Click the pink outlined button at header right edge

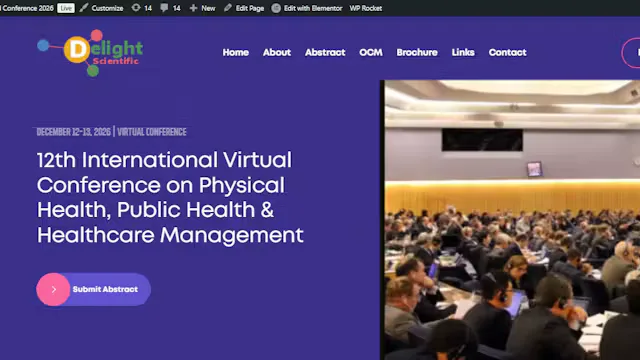click(631, 53)
